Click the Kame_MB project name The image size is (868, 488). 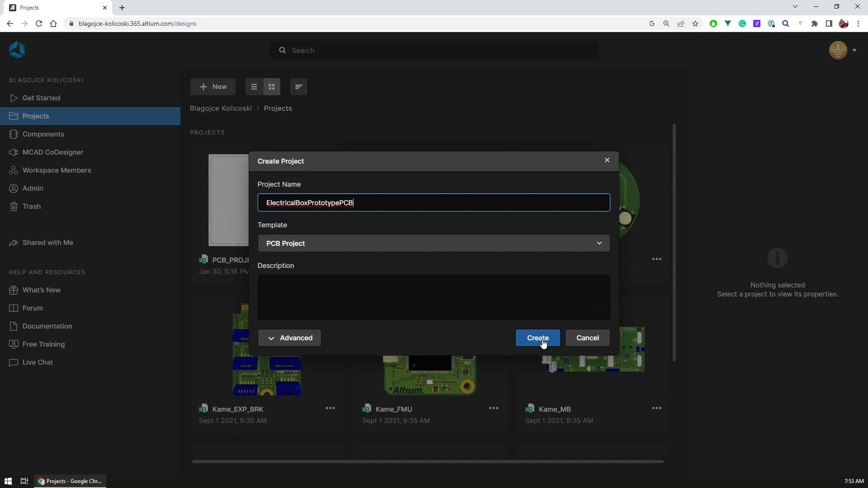555,409
